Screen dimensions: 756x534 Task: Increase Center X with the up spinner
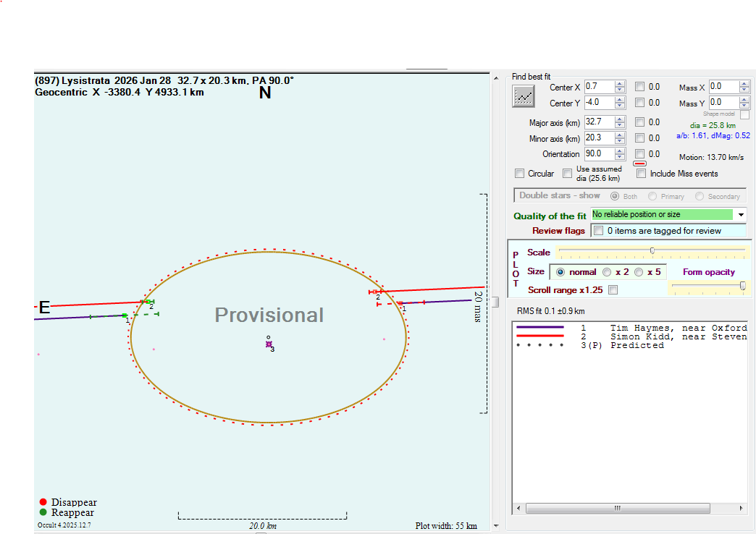tap(619, 84)
